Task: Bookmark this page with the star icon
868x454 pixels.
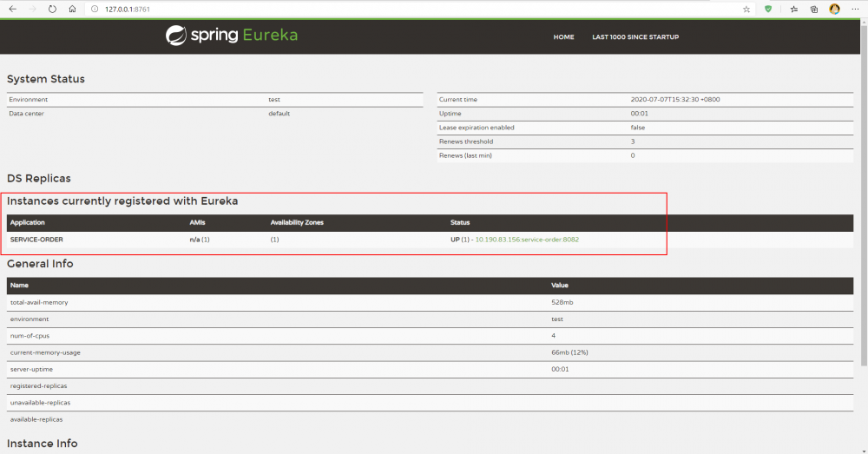Action: click(x=746, y=9)
